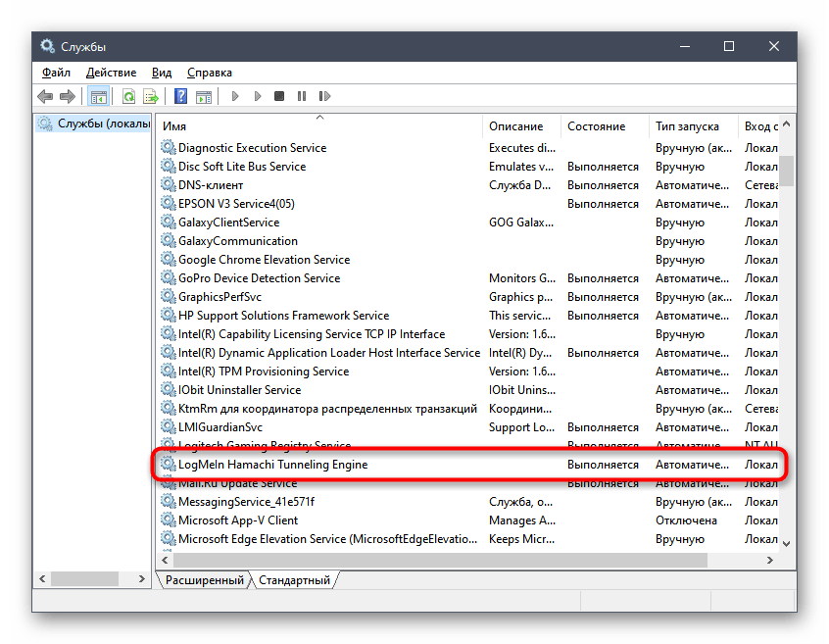Click the Restart service icon

[324, 96]
